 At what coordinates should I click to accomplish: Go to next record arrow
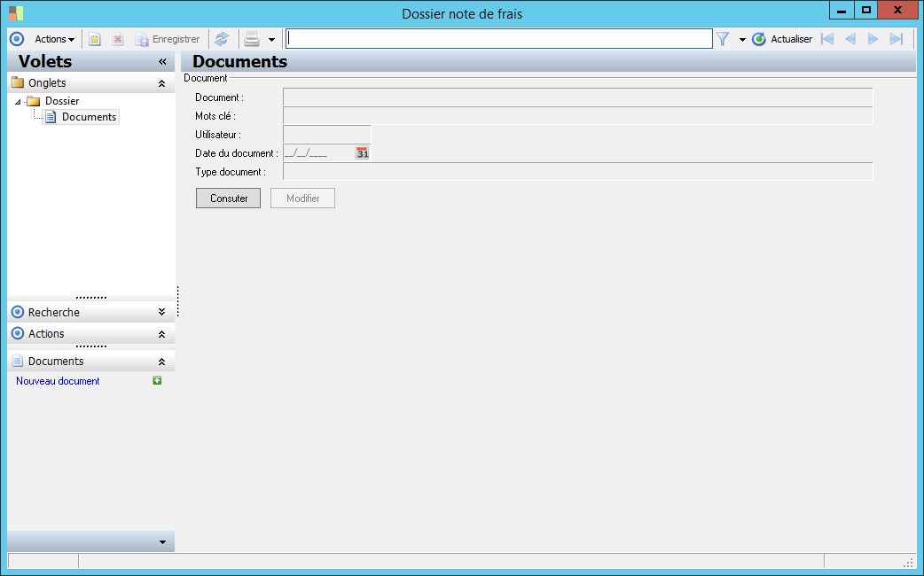(873, 40)
